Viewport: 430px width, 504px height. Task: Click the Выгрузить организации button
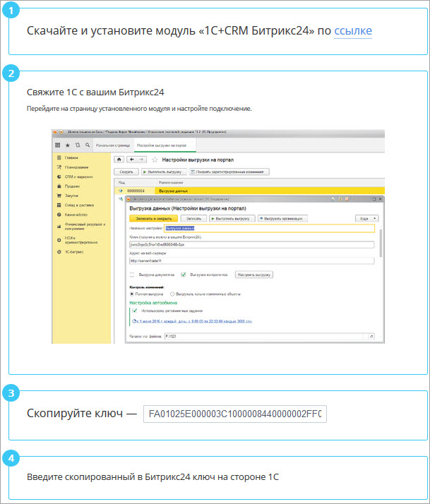282,219
